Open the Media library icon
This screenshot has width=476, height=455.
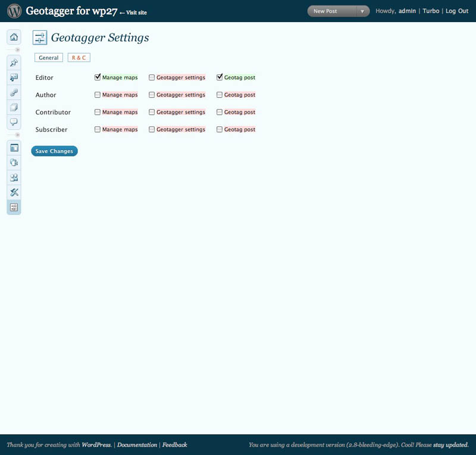[x=14, y=77]
